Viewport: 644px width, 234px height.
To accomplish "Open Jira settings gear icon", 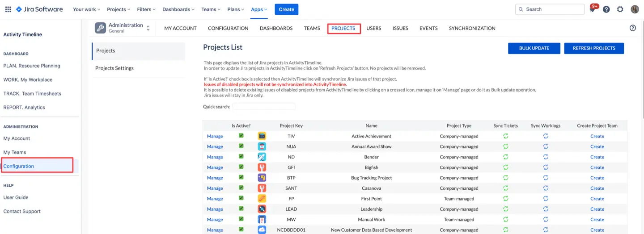I will (x=620, y=9).
